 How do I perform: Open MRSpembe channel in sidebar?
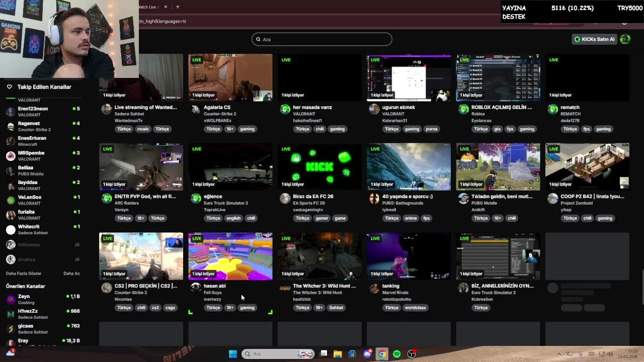(x=43, y=156)
